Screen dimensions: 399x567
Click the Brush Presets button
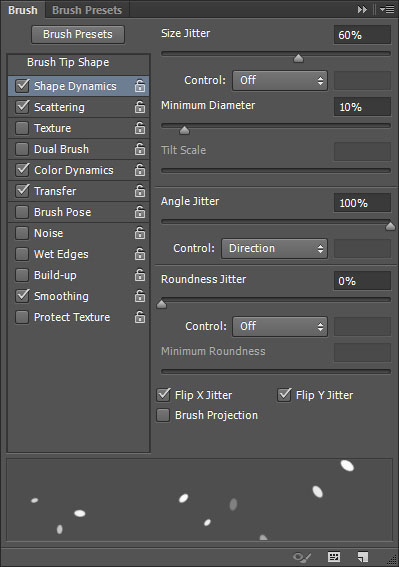[x=78, y=34]
